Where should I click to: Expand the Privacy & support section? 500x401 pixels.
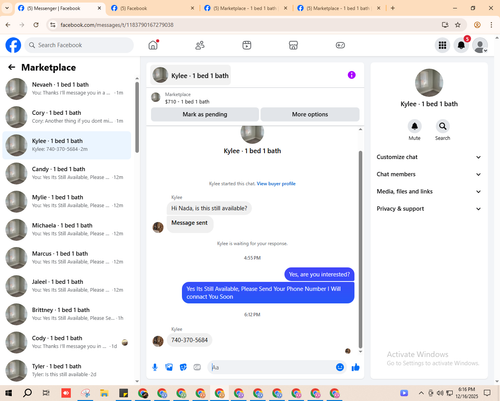(429, 209)
